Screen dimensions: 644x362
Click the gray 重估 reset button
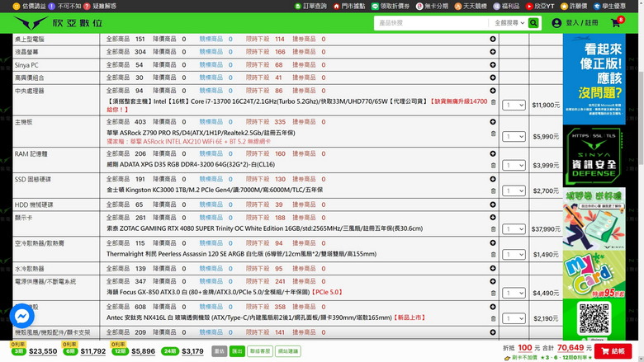coord(220,351)
